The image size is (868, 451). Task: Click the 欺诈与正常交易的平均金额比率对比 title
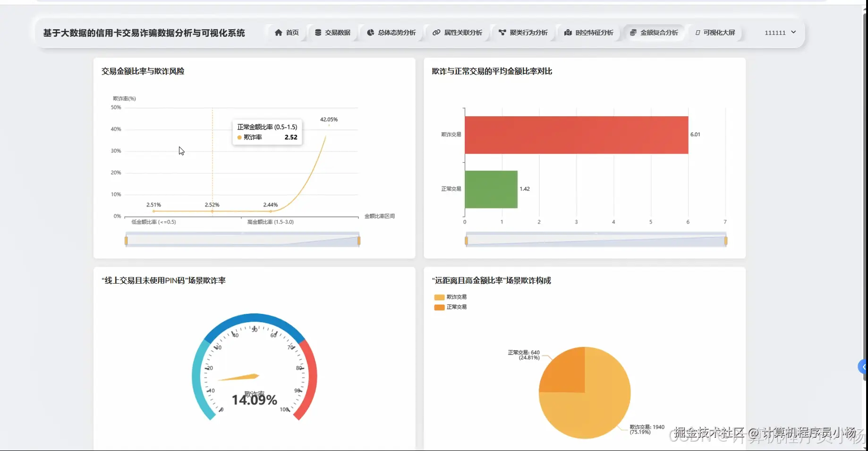492,71
